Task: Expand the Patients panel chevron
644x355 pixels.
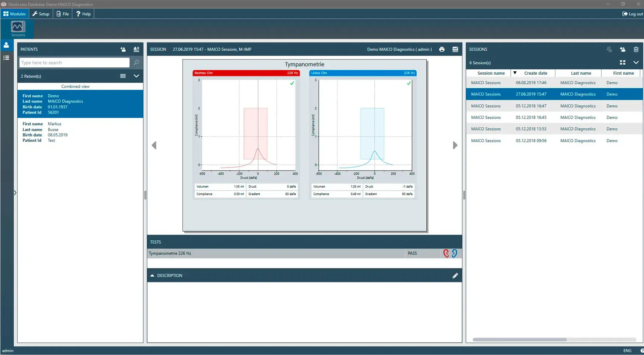Action: 136,76
